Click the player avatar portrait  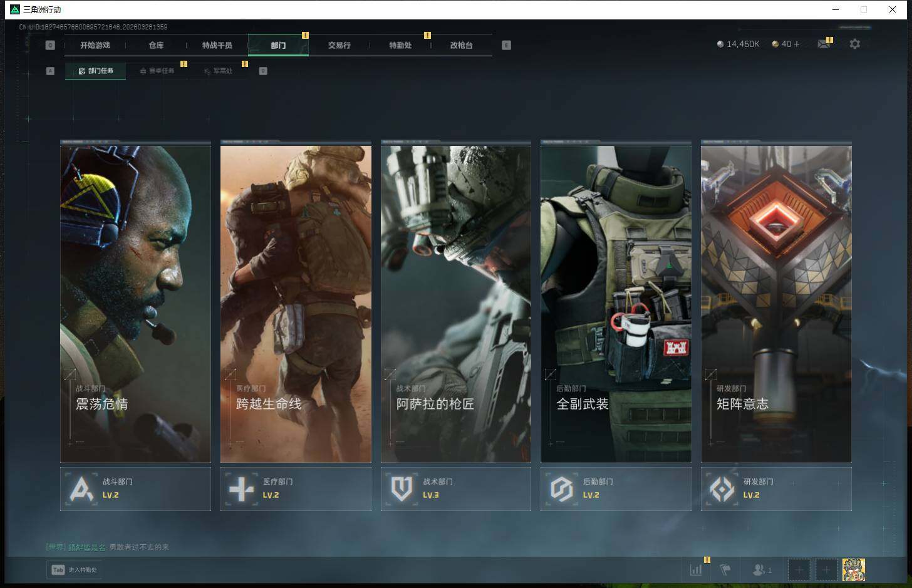[853, 569]
